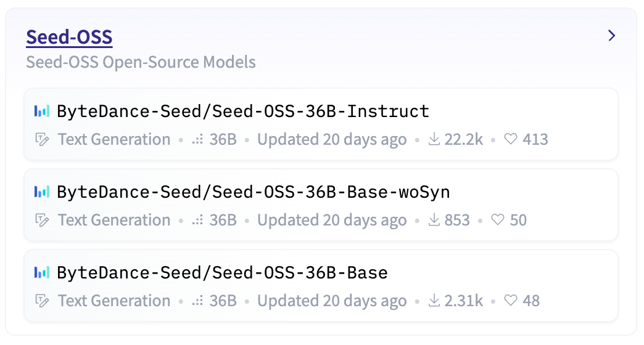
Task: Click the Text Generation icon on the Instruct model
Action: pyautogui.click(x=42, y=140)
